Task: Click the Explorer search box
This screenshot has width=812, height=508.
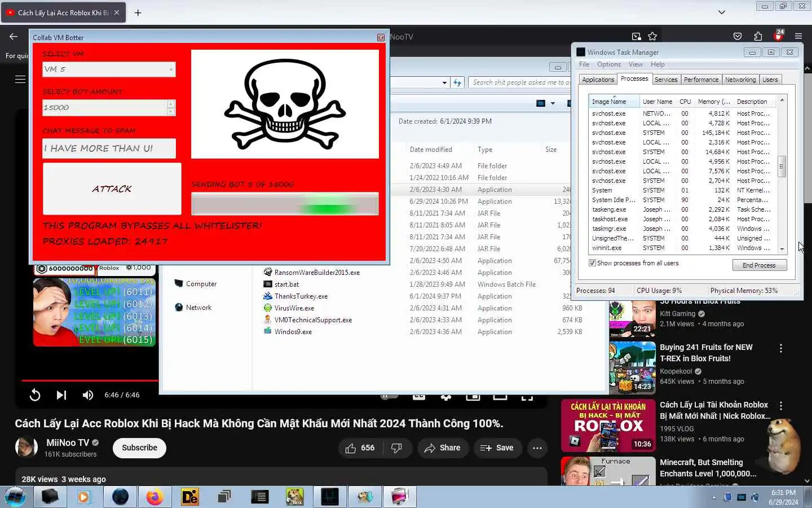Action: [520, 82]
